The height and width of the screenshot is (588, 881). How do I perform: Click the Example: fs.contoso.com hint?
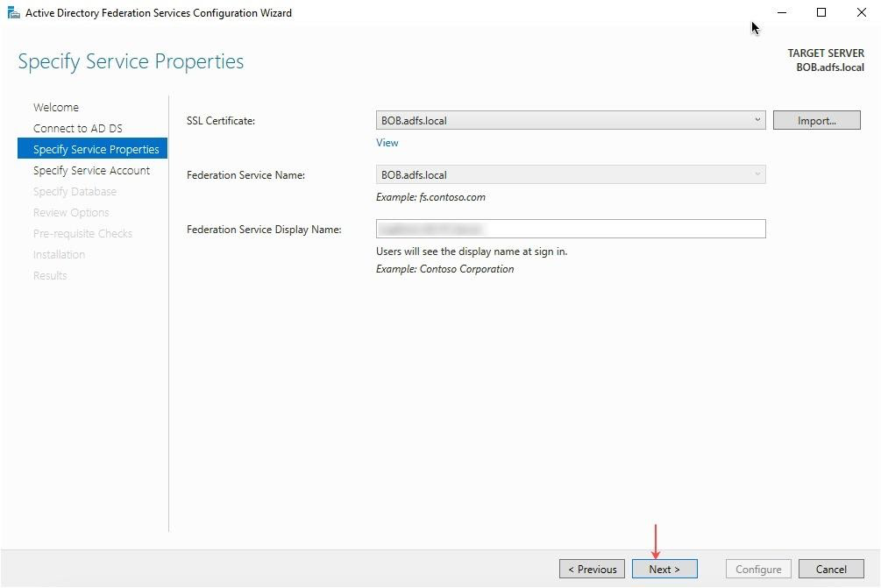point(430,197)
